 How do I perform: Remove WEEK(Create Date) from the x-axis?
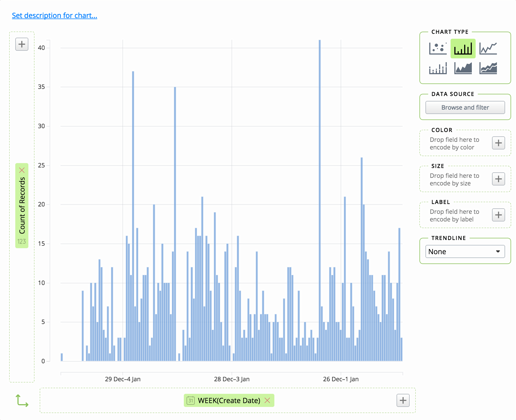click(268, 400)
